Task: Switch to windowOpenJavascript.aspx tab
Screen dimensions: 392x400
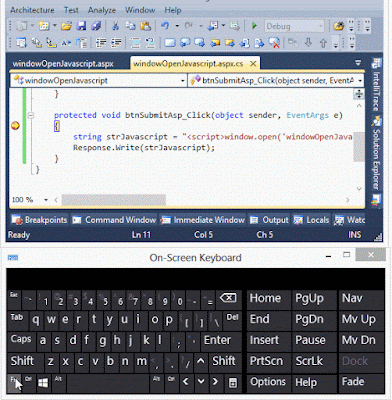Action: 63,64
